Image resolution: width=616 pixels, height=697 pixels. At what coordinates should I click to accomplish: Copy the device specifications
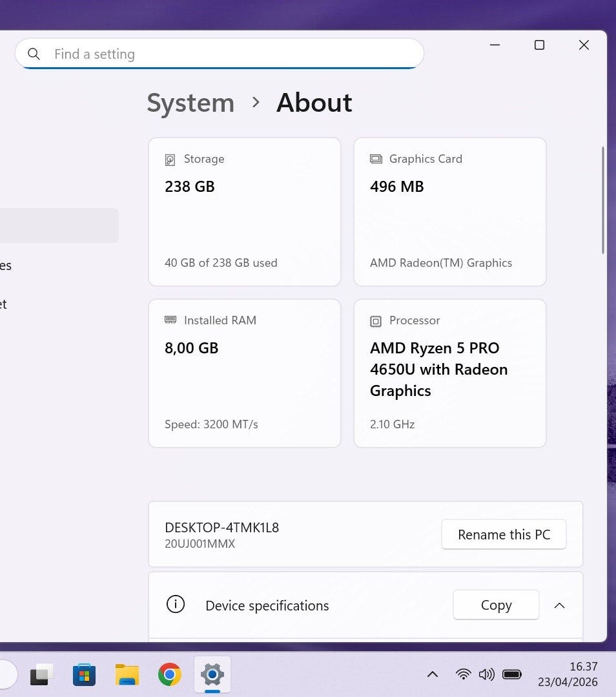[496, 605]
